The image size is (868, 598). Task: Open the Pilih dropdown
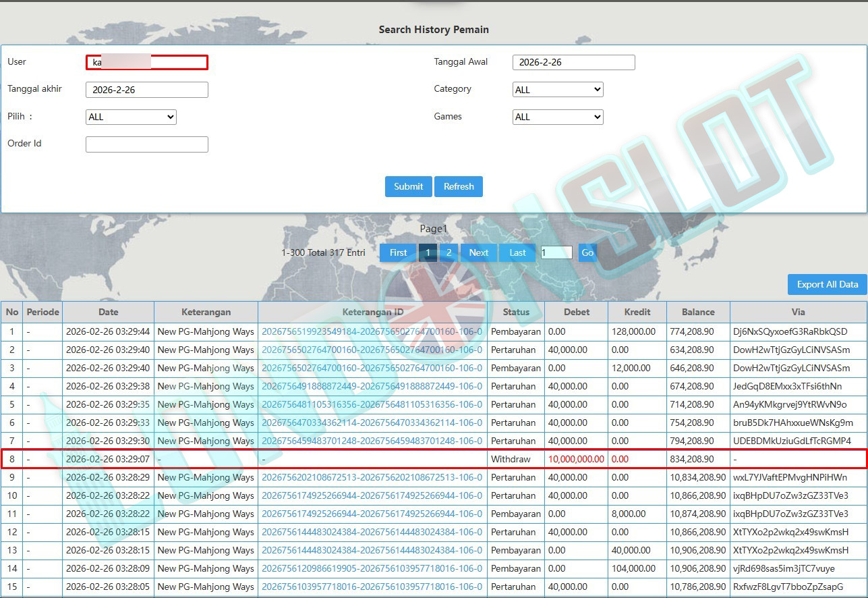pos(131,117)
